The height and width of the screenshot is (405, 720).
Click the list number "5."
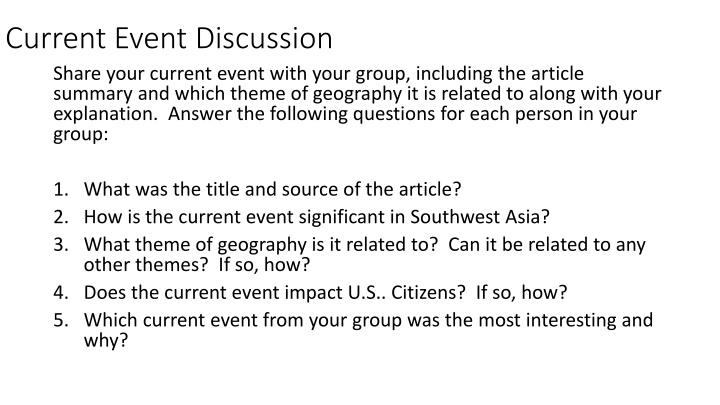61,320
